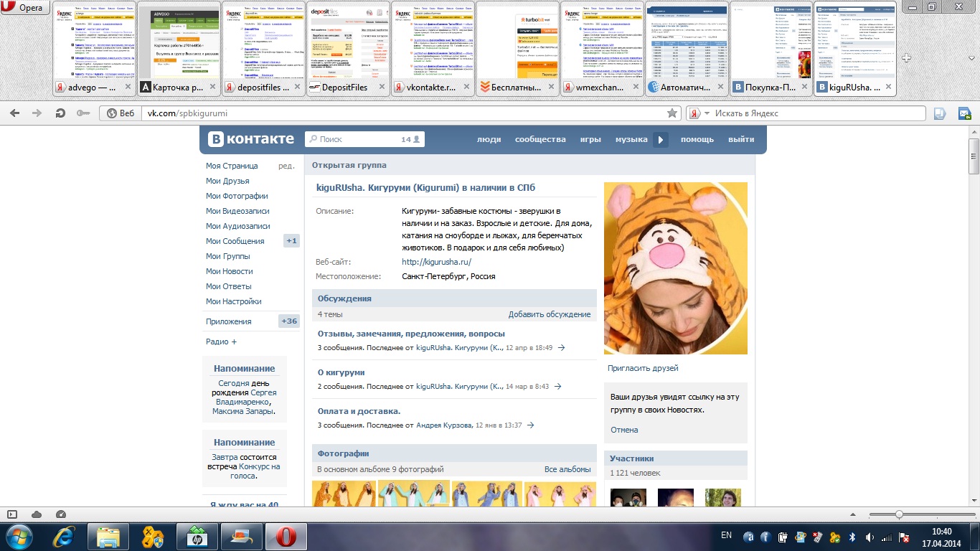Screen dimensions: 980x551
Task: Open arrow next to first discussion's last message
Action: tap(561, 347)
